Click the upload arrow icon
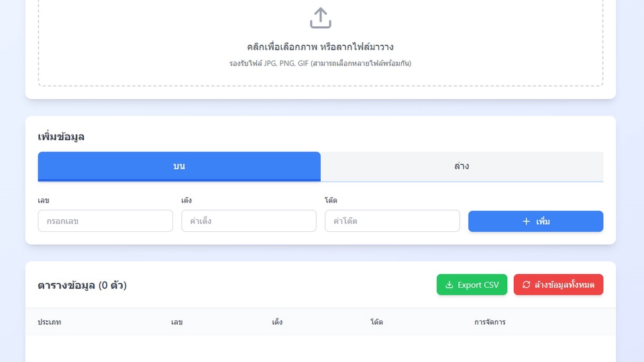This screenshot has height=362, width=644. 321,18
